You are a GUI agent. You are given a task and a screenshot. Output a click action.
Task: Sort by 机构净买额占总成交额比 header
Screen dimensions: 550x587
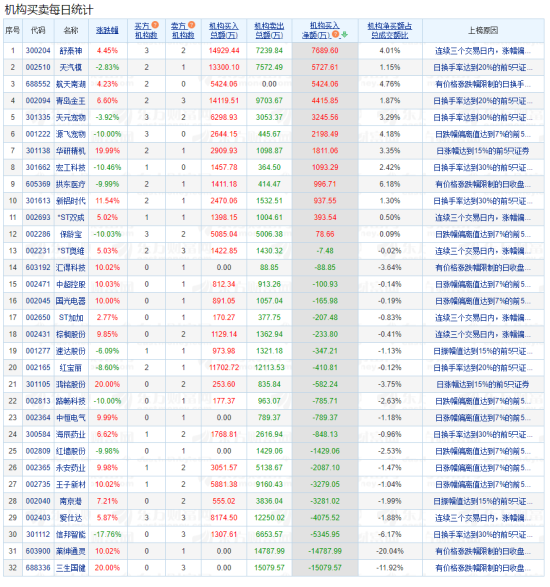click(389, 30)
